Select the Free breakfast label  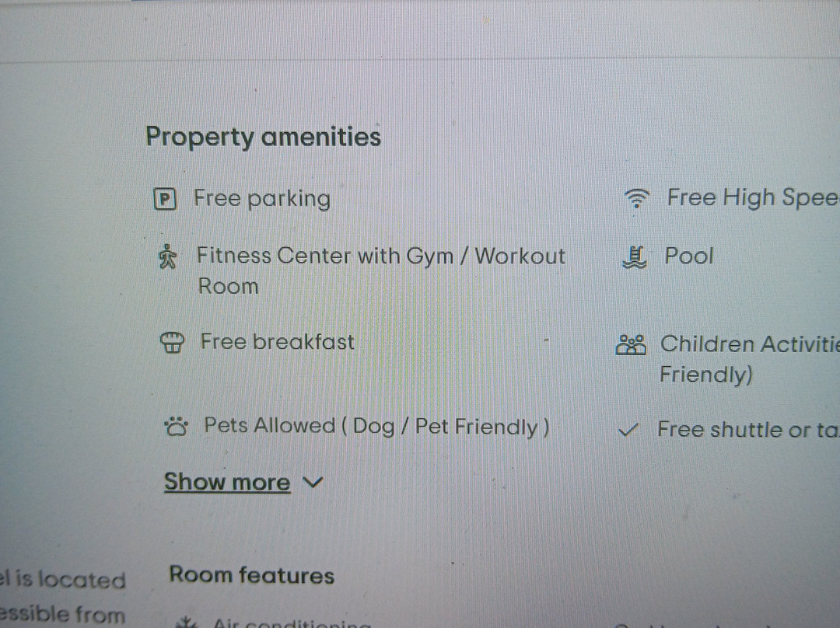click(x=277, y=342)
